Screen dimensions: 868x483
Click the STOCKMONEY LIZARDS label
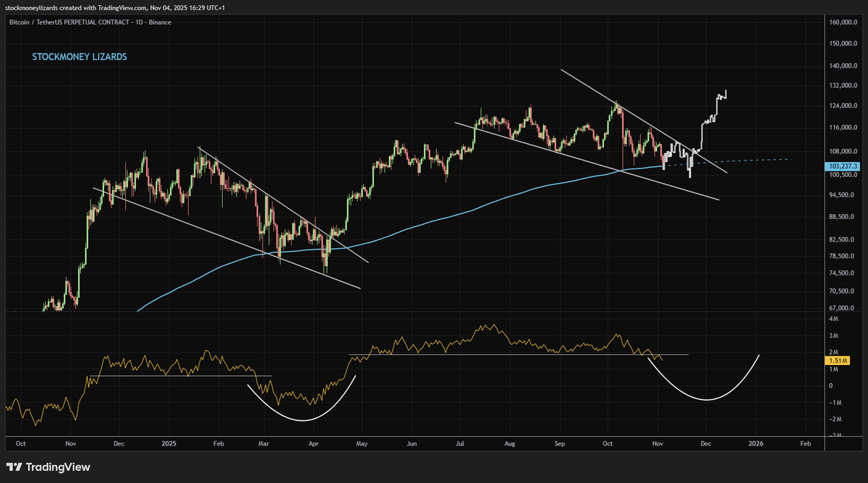pyautogui.click(x=80, y=56)
